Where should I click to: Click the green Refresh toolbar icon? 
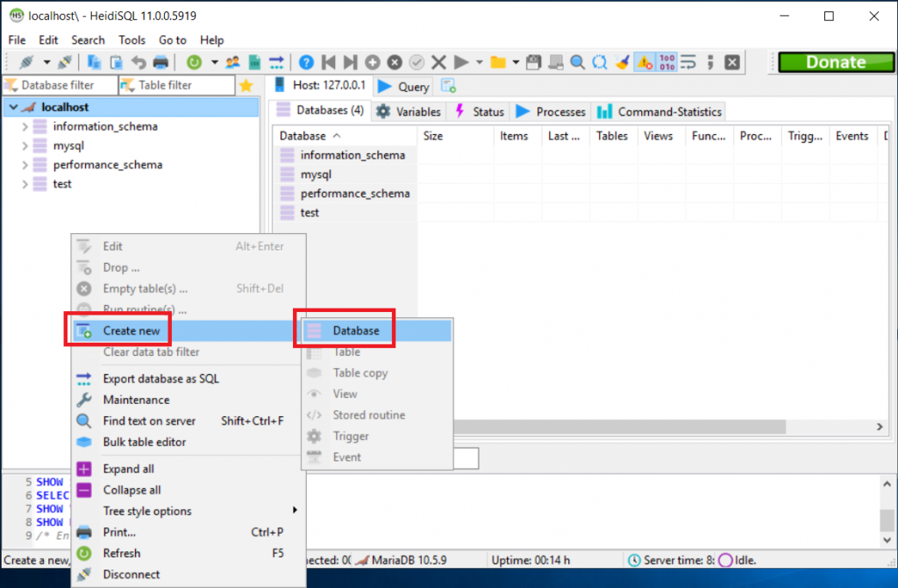point(194,62)
